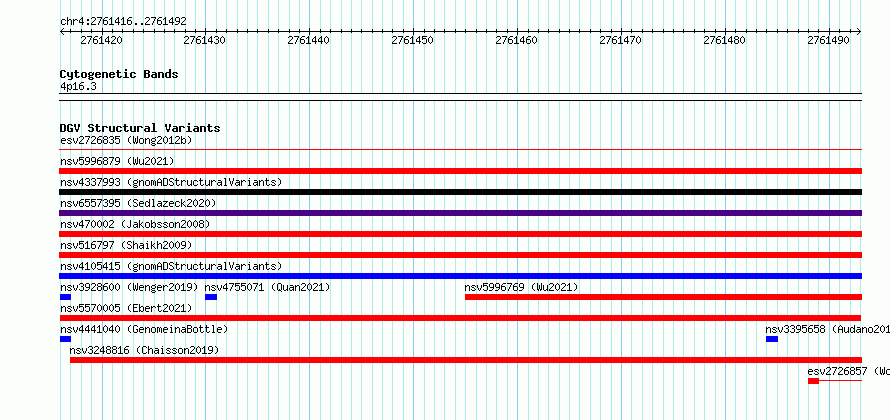Select the long blue nsv4105415 bar
890x420 pixels.
pos(460,276)
